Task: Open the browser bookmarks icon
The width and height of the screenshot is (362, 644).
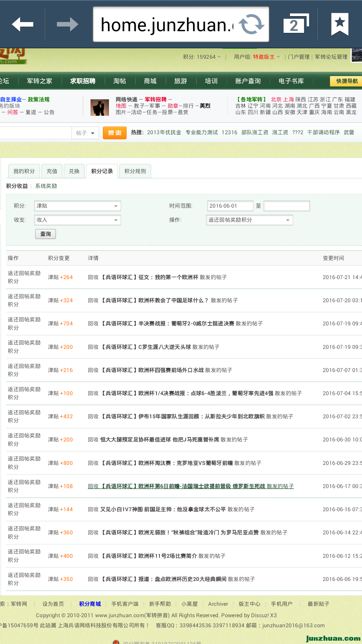Action: click(340, 24)
